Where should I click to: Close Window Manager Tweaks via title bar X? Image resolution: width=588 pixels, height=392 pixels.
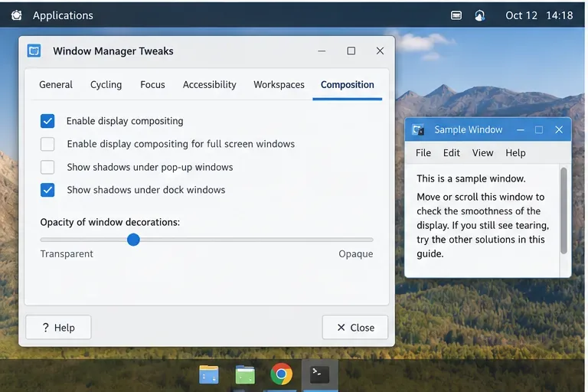click(380, 51)
